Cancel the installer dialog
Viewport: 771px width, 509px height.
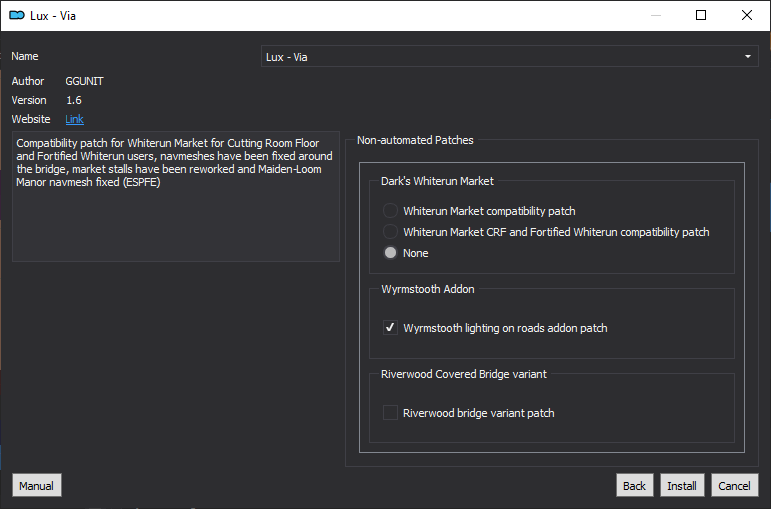click(735, 485)
